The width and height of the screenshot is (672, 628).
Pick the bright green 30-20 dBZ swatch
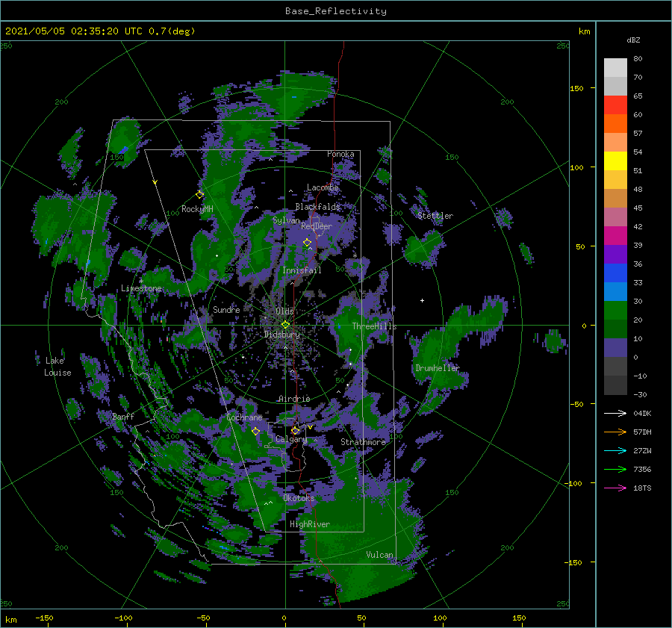615,311
